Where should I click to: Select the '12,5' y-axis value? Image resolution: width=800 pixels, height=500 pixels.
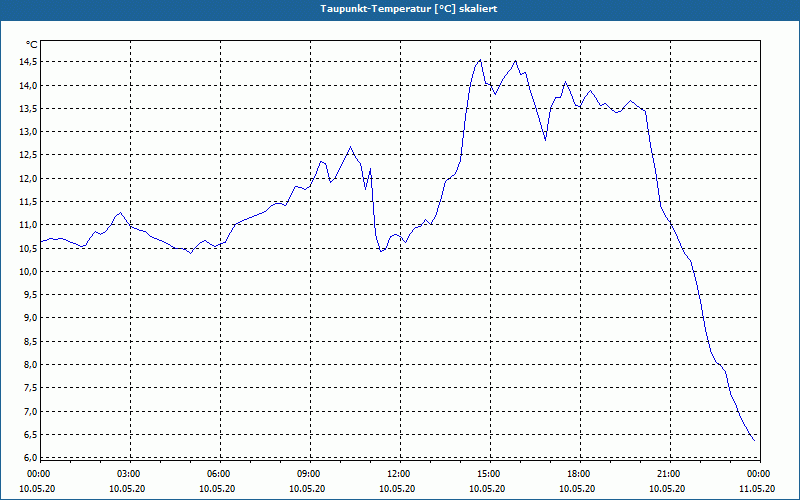pos(28,155)
